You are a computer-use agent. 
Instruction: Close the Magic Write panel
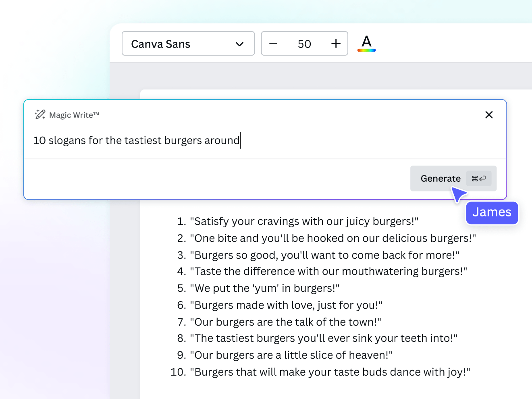489,115
